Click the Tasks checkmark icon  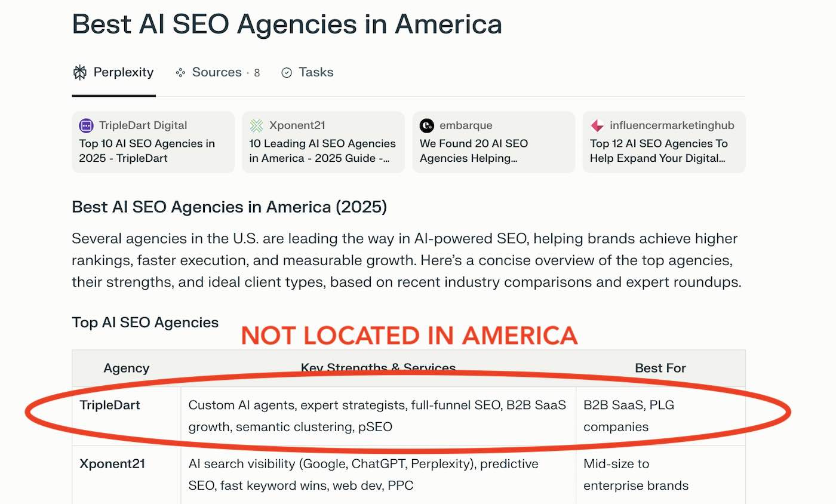287,73
